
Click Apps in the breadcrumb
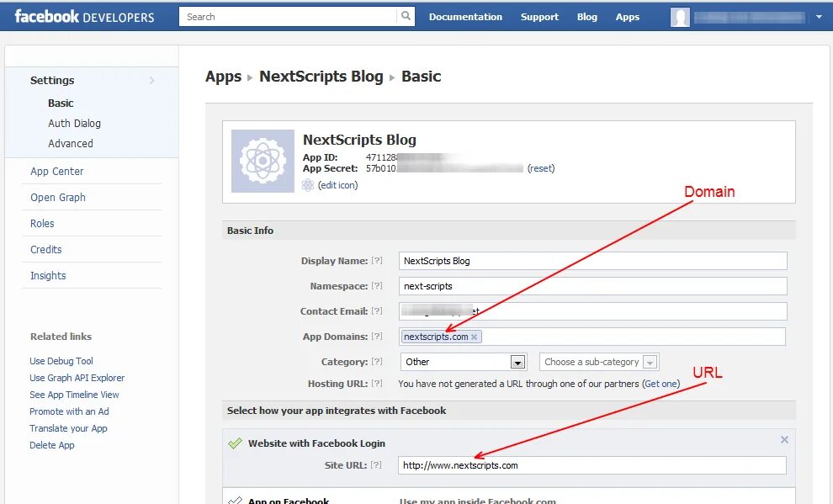223,77
